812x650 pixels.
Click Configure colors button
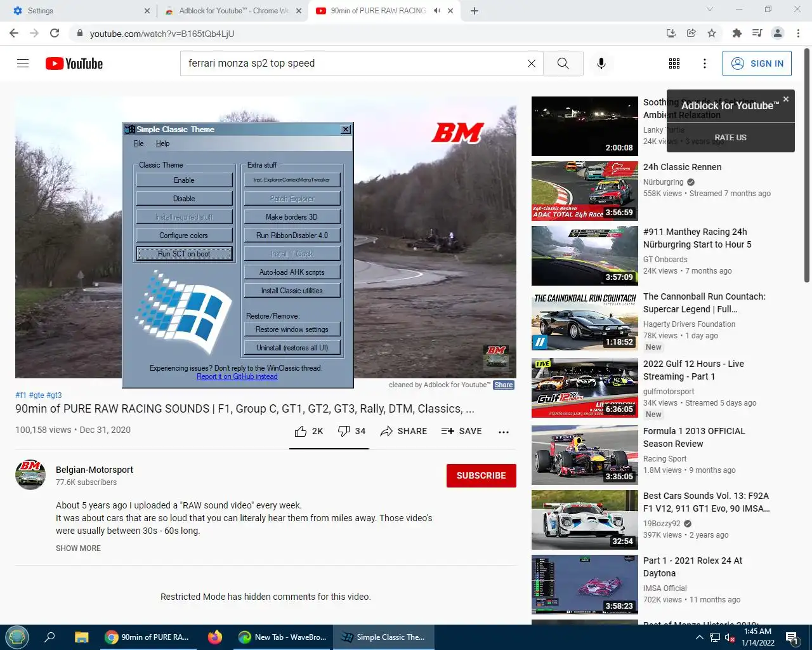pyautogui.click(x=184, y=235)
